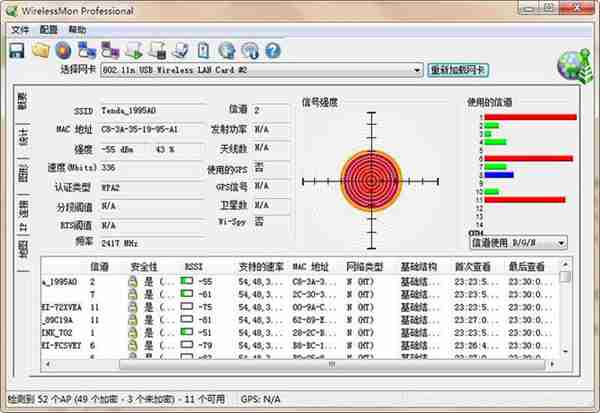Click the SSID field showing Tenda_1995A0

tap(151, 111)
